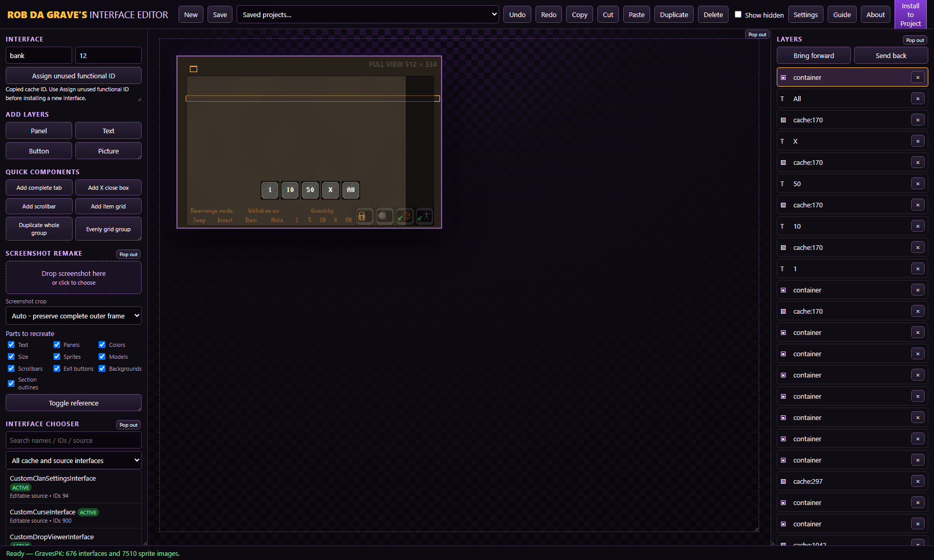Click Assign unused functional ID button
This screenshot has width=934, height=560.
73,76
